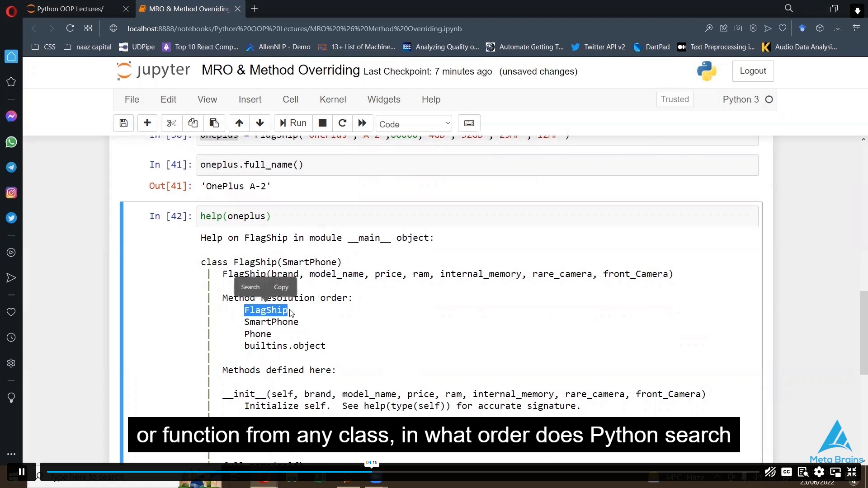Click the Insert menu item
868x488 pixels.
click(251, 99)
